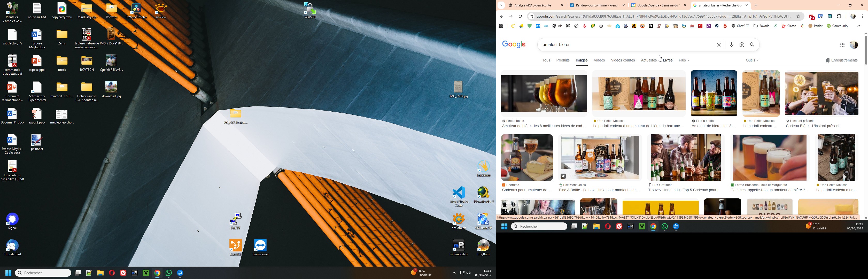Bookmark this page with the star icon
The height and width of the screenshot is (279, 868).
798,17
